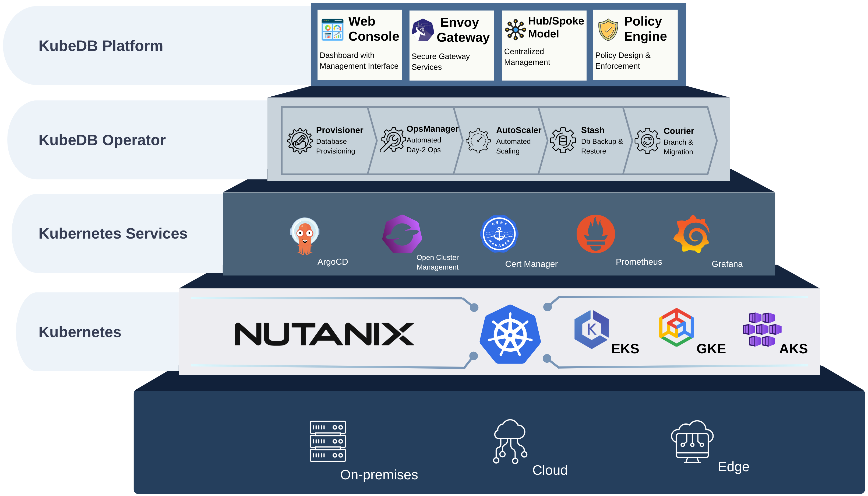
Task: Click the Web Console dashboard icon
Action: (x=332, y=30)
